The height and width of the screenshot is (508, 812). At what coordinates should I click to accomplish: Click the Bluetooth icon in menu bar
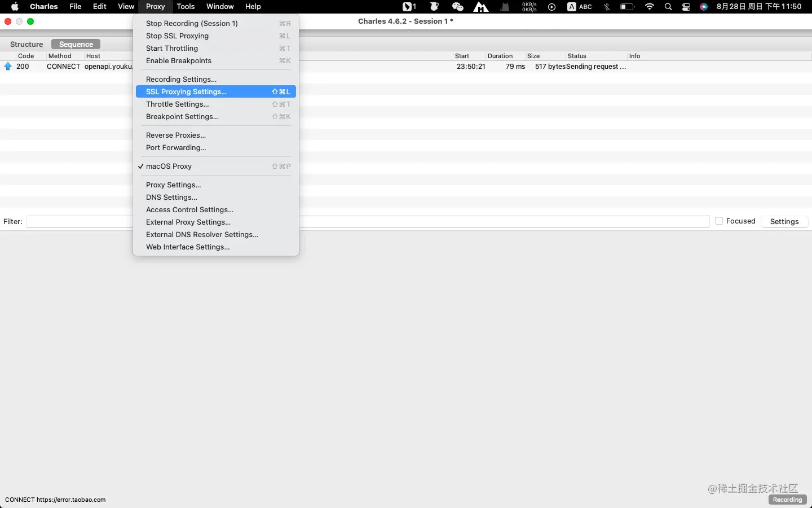(x=607, y=7)
